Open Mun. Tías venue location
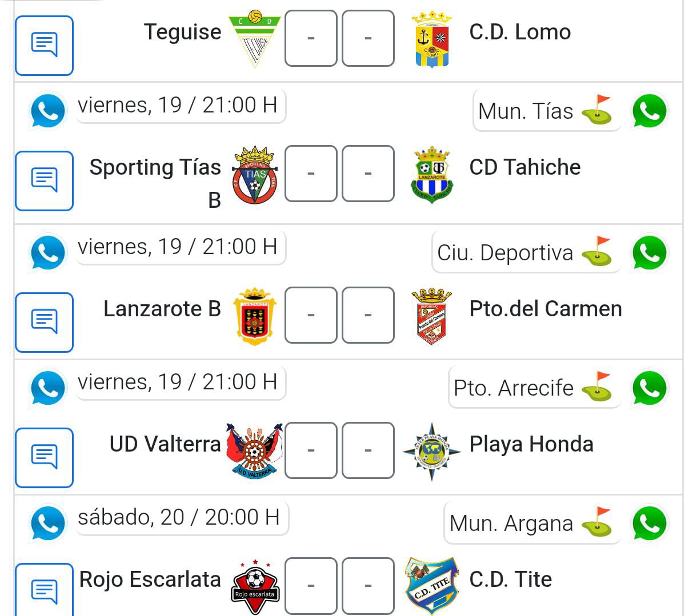 tap(547, 111)
